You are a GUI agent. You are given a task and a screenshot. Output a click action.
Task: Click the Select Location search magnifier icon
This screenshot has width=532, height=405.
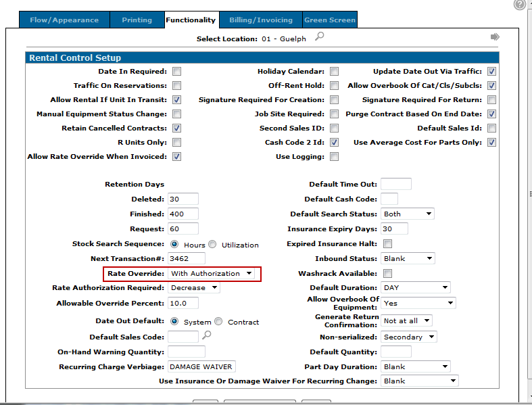click(320, 37)
